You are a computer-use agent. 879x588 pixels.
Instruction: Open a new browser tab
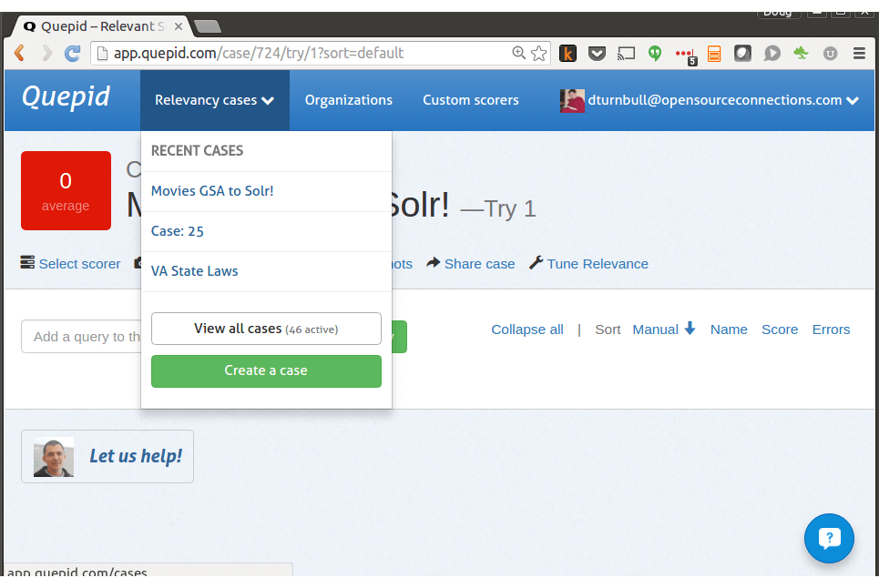[208, 26]
